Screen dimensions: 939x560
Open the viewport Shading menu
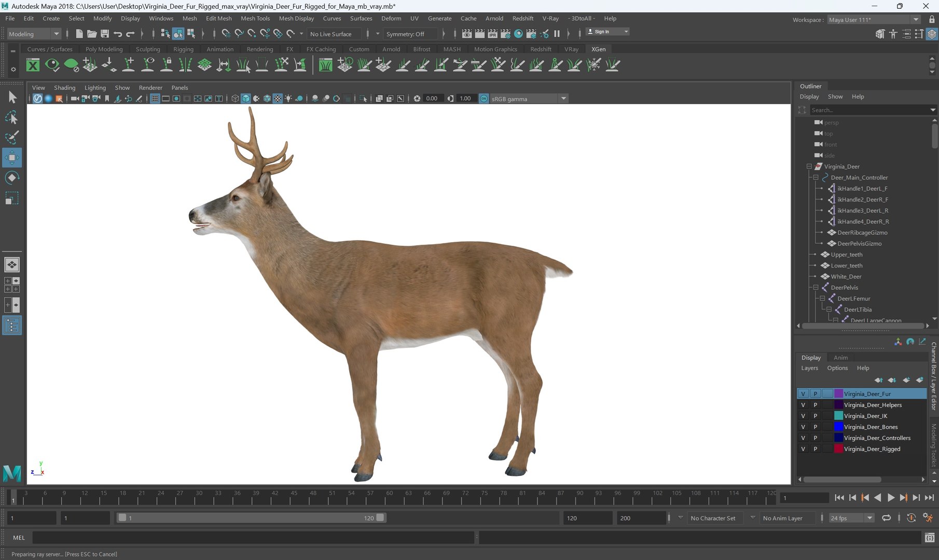coord(64,88)
